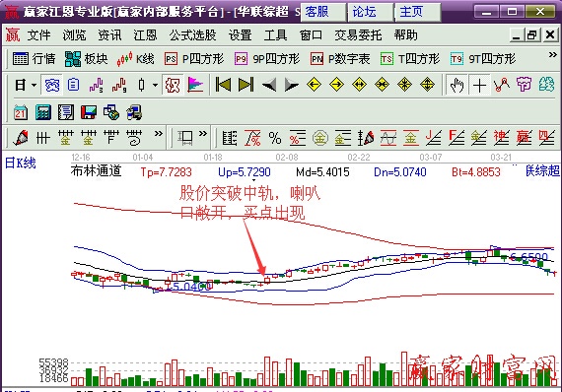
Task: Click the spiral line tool icon
Action: click(x=134, y=138)
